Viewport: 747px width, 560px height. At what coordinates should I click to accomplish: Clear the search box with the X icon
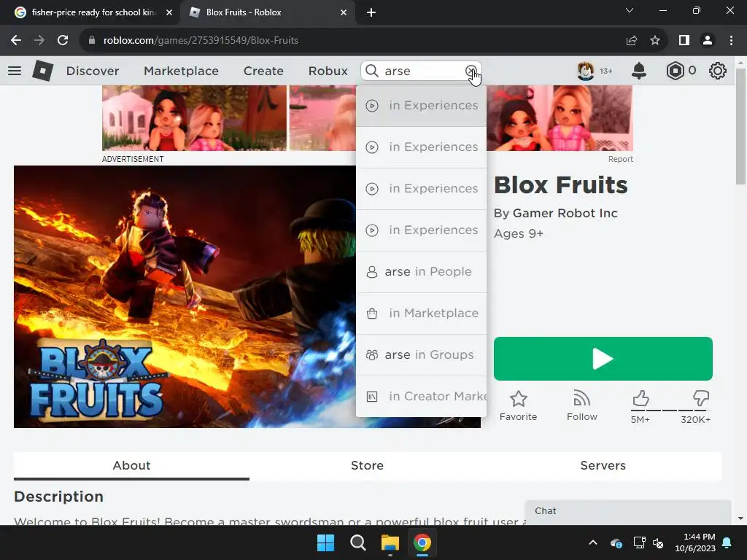click(471, 71)
